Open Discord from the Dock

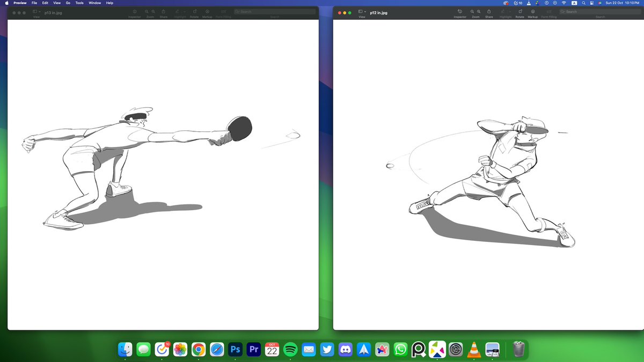click(x=346, y=349)
